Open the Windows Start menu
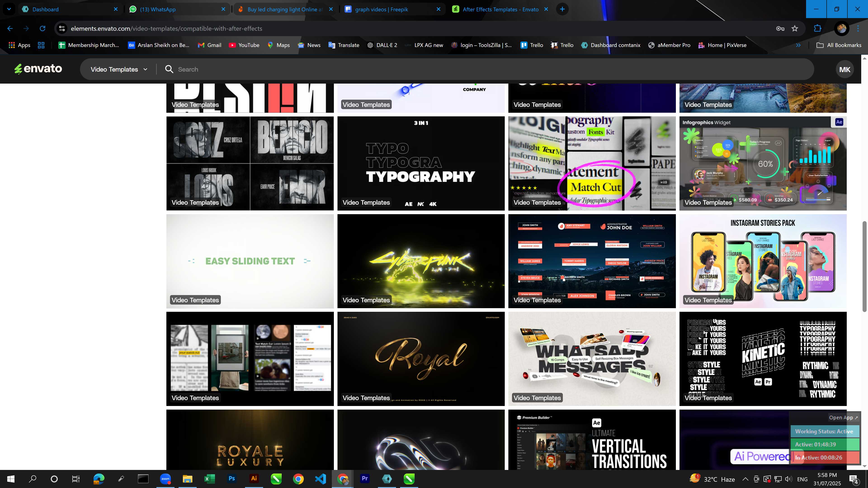 pyautogui.click(x=11, y=479)
